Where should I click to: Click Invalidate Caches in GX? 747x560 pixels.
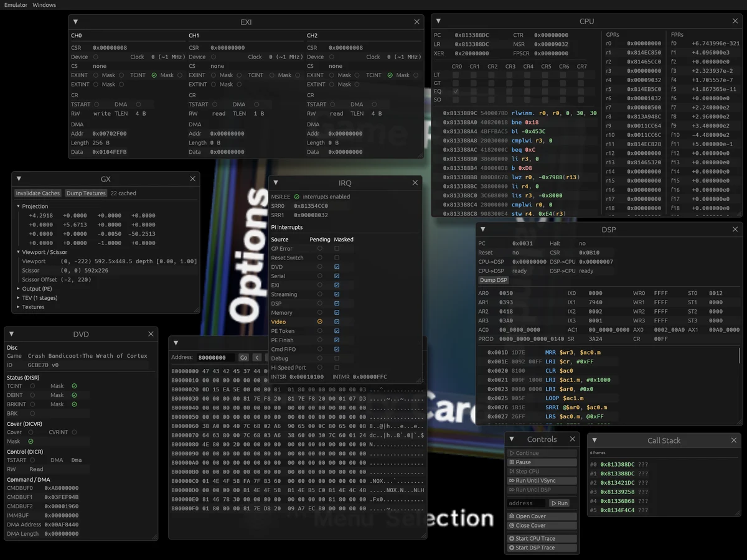(x=38, y=193)
